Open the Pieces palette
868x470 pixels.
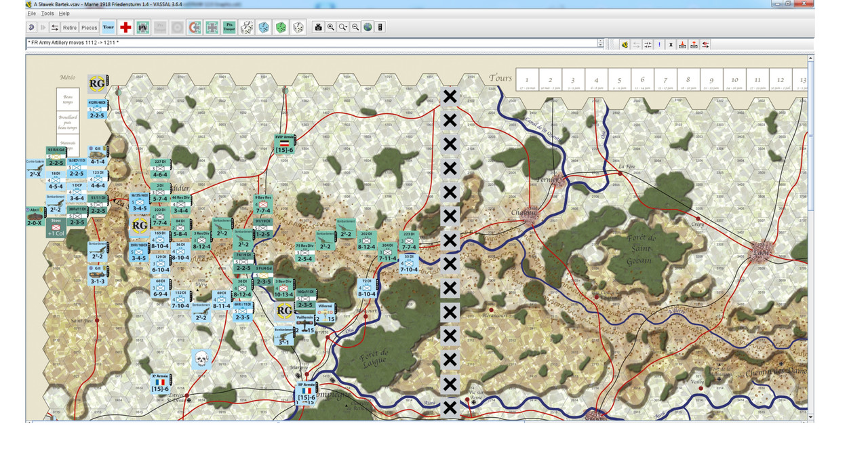tap(90, 27)
